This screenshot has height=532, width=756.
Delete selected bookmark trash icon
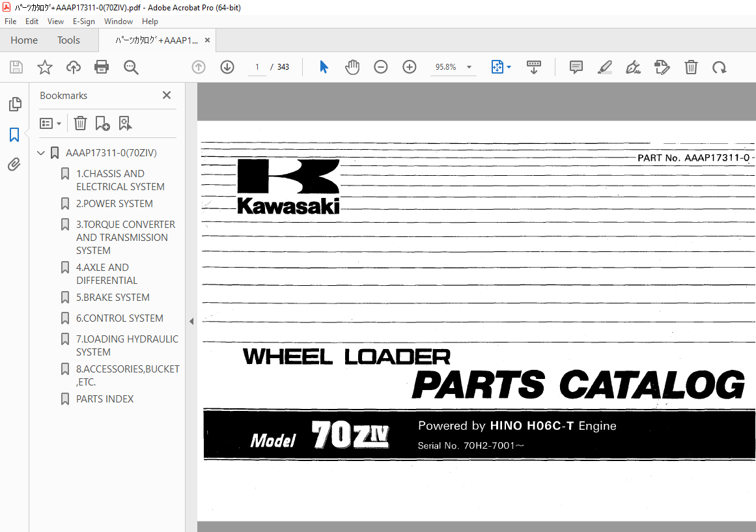(x=80, y=124)
